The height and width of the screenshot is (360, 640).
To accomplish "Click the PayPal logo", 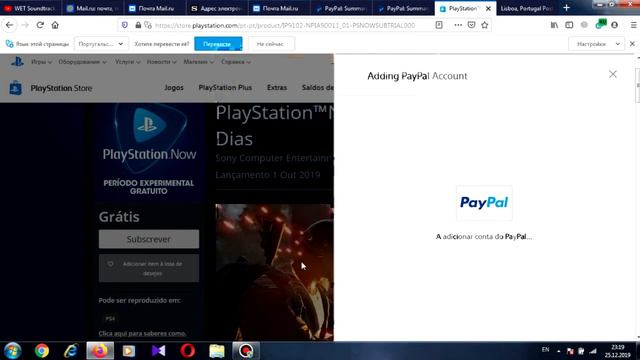I will [484, 203].
